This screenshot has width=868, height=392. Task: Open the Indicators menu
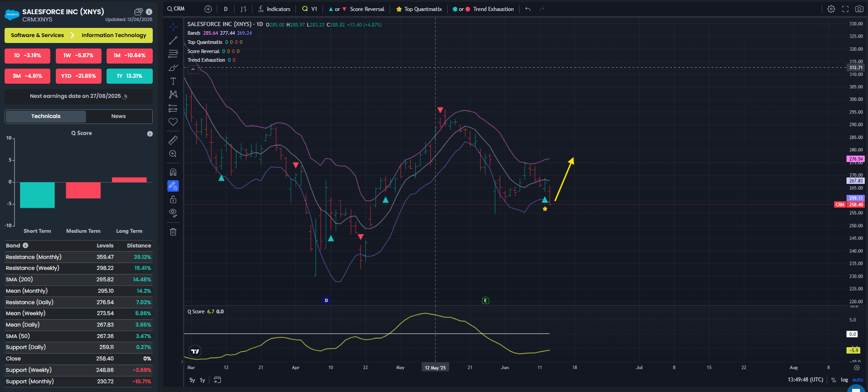point(274,9)
